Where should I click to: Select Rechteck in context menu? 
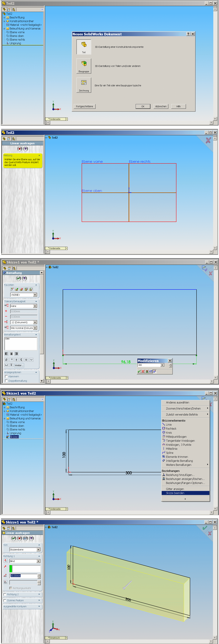coord(171,428)
